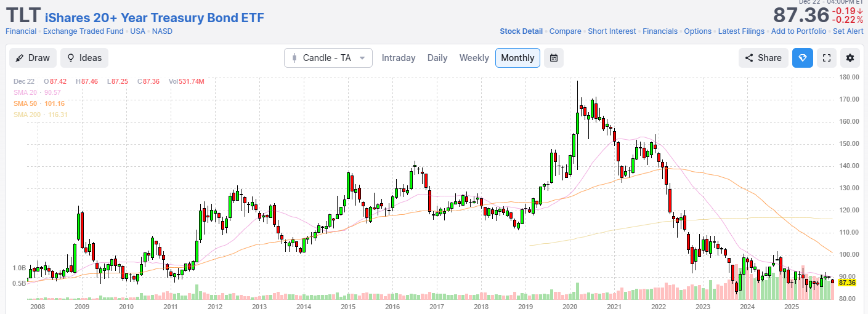The image size is (868, 314).
Task: Click the Exchange Traded Fund link
Action: [x=83, y=31]
